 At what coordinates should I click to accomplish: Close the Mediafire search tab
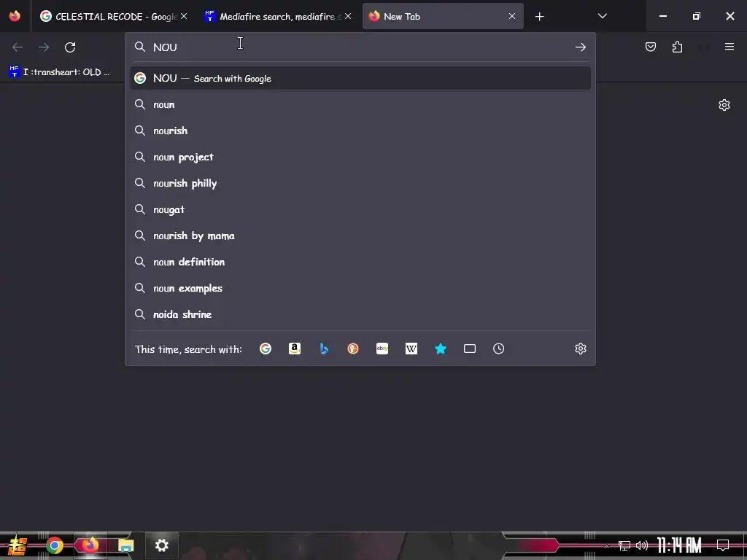point(348,16)
